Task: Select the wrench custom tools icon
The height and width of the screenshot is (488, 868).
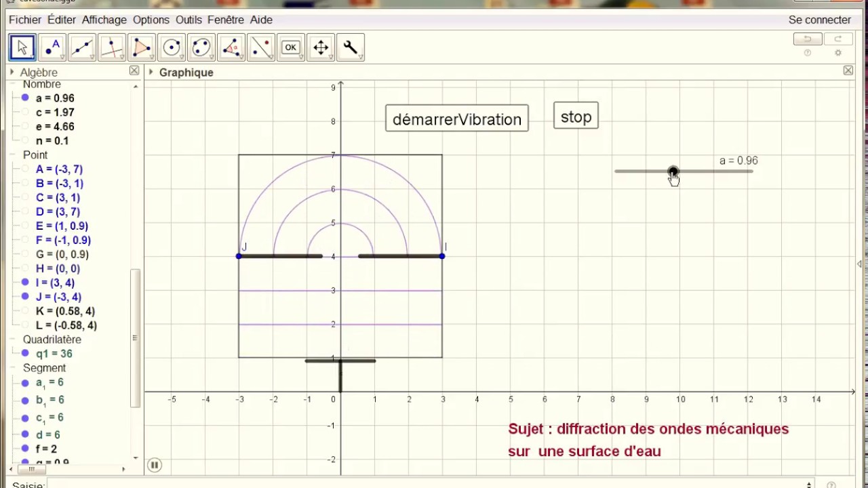Action: click(351, 47)
